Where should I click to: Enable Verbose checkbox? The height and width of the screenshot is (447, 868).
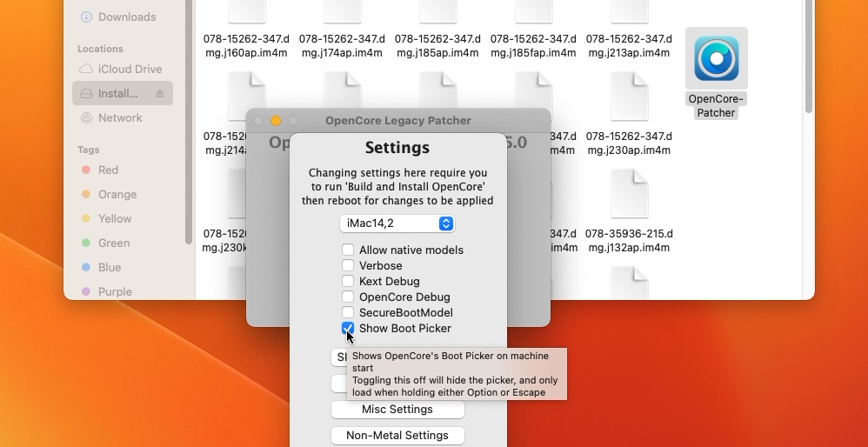click(348, 265)
